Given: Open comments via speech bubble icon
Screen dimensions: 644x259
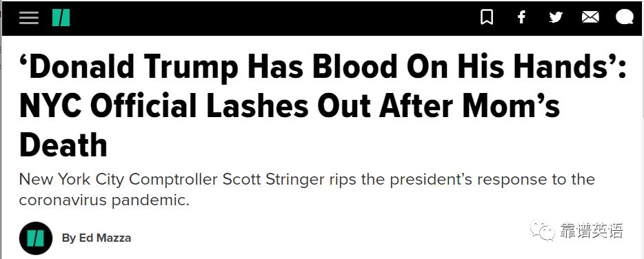Looking at the screenshot, I should click(x=625, y=17).
